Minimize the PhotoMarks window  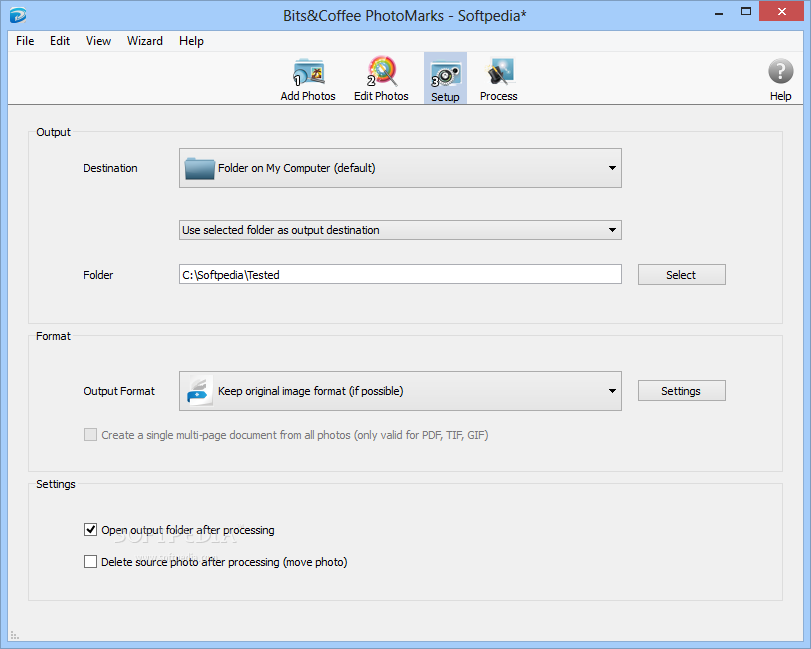[x=719, y=13]
